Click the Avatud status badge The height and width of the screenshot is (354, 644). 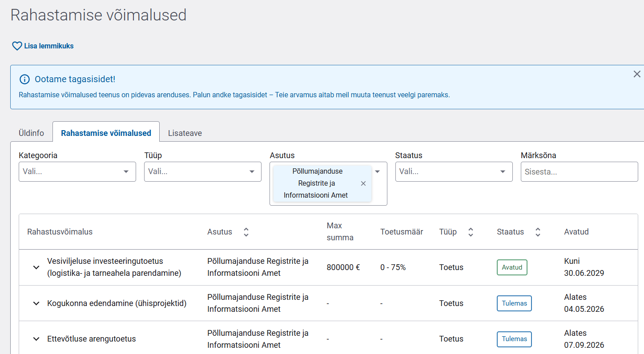pyautogui.click(x=512, y=267)
